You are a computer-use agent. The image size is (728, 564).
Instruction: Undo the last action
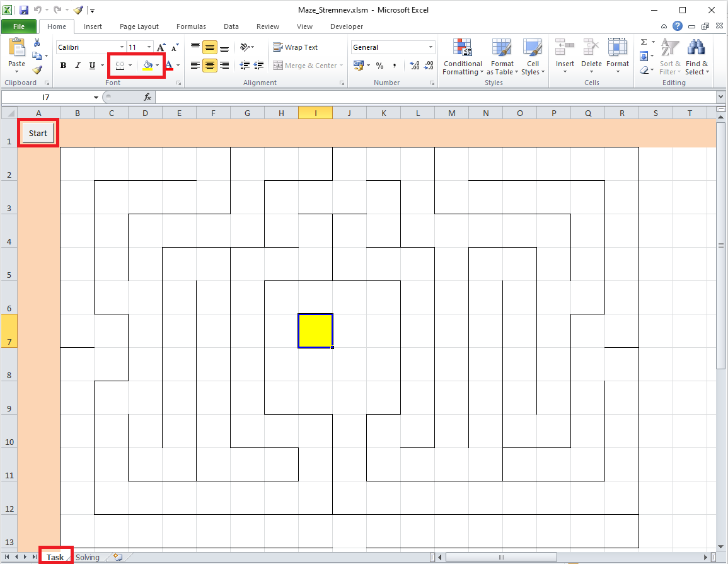coord(38,9)
